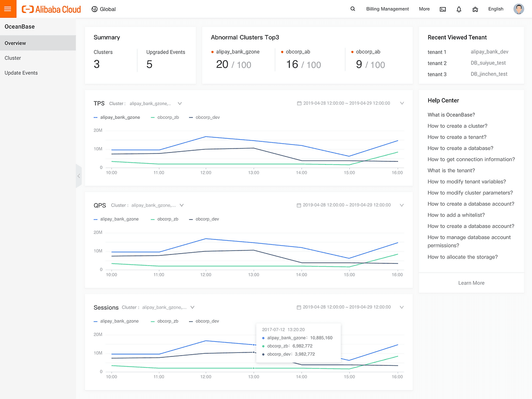
Task: Open the Cloud Shell terminal icon
Action: 442,9
